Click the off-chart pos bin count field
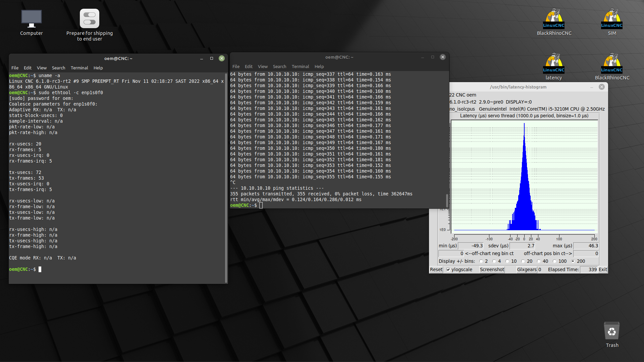This screenshot has height=362, width=644. click(586, 253)
